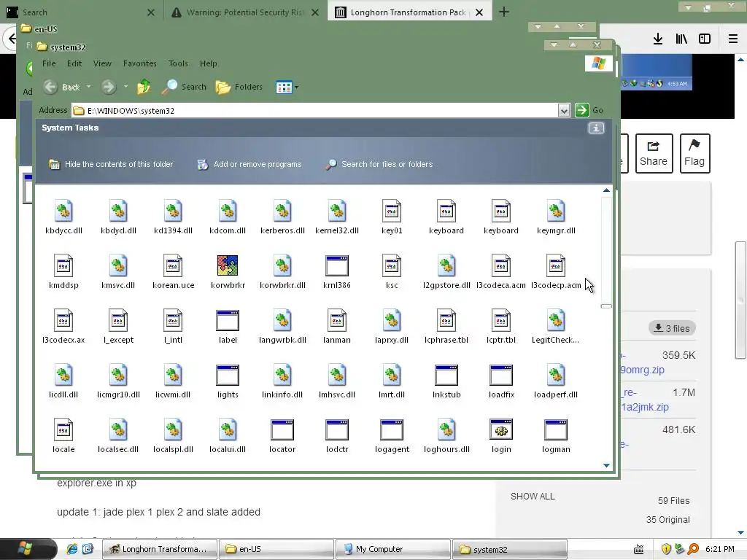Click SHOW ALL on the web page

point(533,496)
